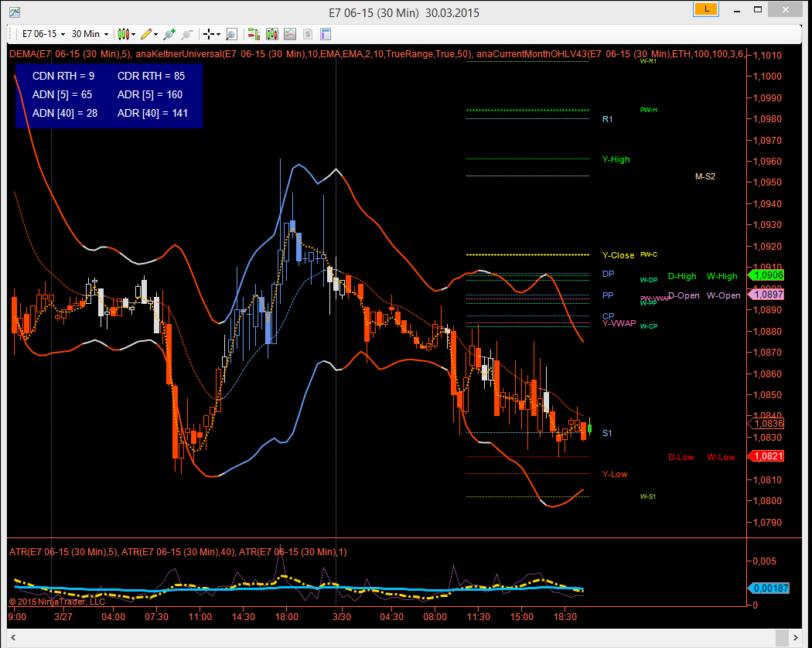This screenshot has width=812, height=648.
Task: Click the ADN [5] = 65 text
Action: click(62, 95)
